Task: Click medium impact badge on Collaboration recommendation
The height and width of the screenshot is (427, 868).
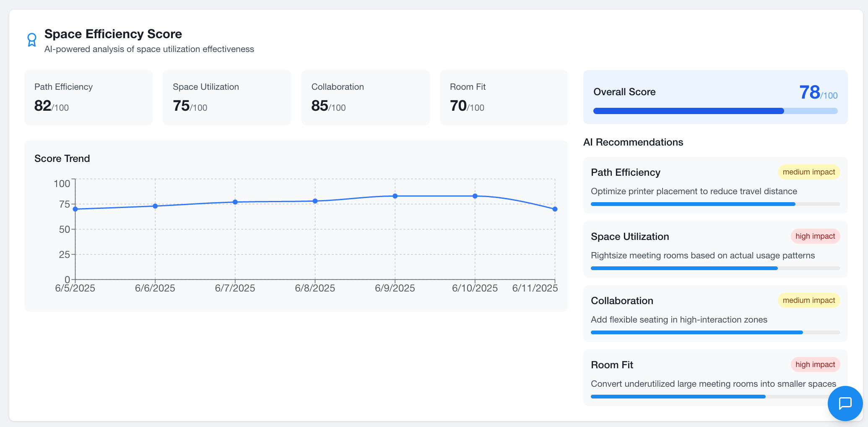Action: [x=809, y=300]
